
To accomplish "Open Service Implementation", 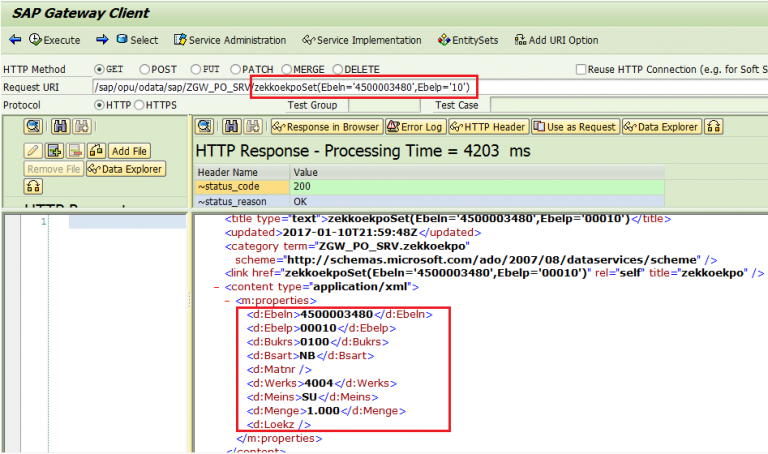I will pos(361,40).
